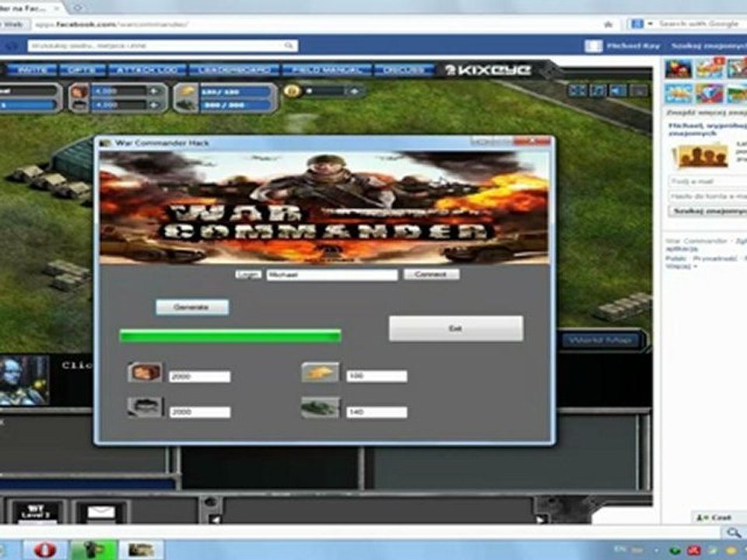This screenshot has height=560, width=747.
Task: Open the Attack Log tab
Action: (147, 70)
